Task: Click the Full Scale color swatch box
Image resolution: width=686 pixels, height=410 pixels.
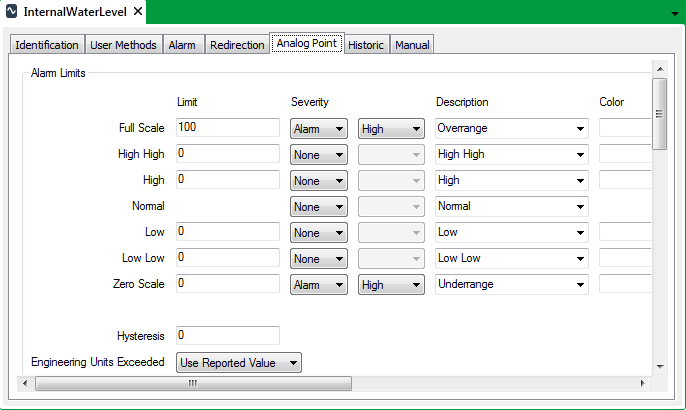Action: click(626, 128)
